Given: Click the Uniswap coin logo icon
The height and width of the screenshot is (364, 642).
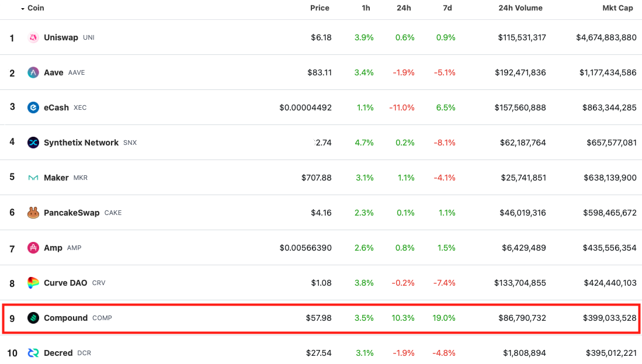Looking at the screenshot, I should tap(33, 37).
